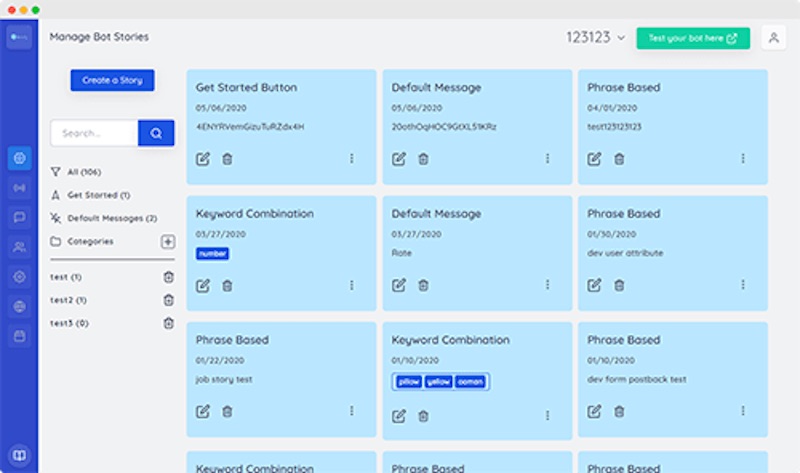Delete the dev user attribute story
800x473 pixels.
[x=619, y=285]
